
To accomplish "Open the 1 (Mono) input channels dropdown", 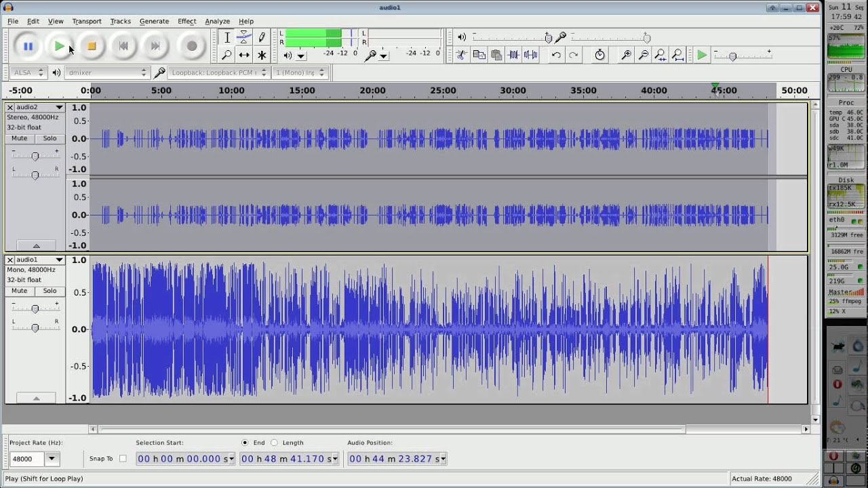I will coord(300,73).
